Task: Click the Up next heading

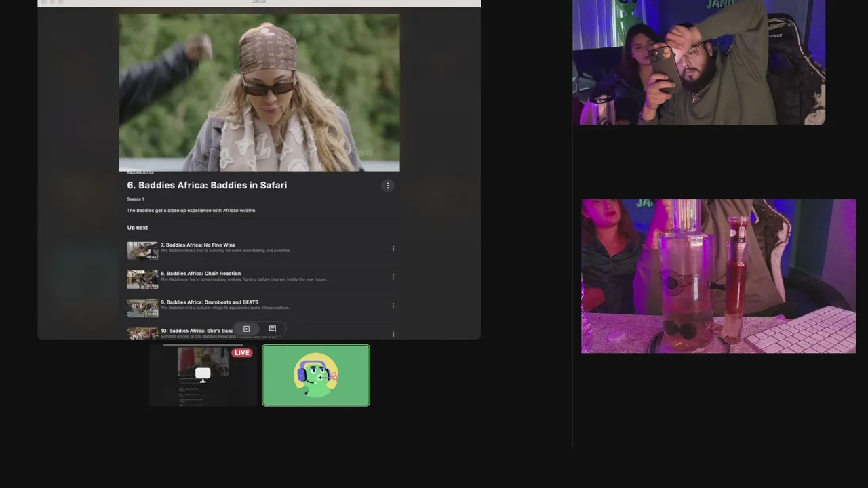Action: point(137,228)
